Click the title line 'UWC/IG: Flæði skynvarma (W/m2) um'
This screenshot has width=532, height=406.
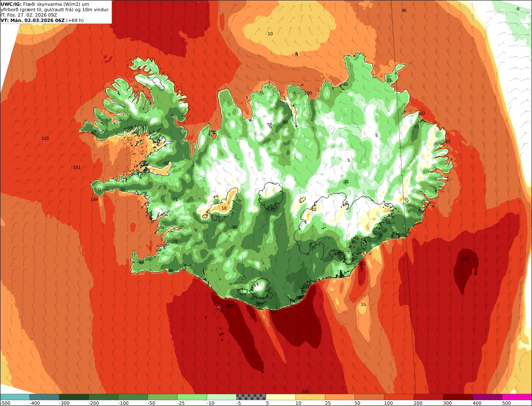click(45, 4)
